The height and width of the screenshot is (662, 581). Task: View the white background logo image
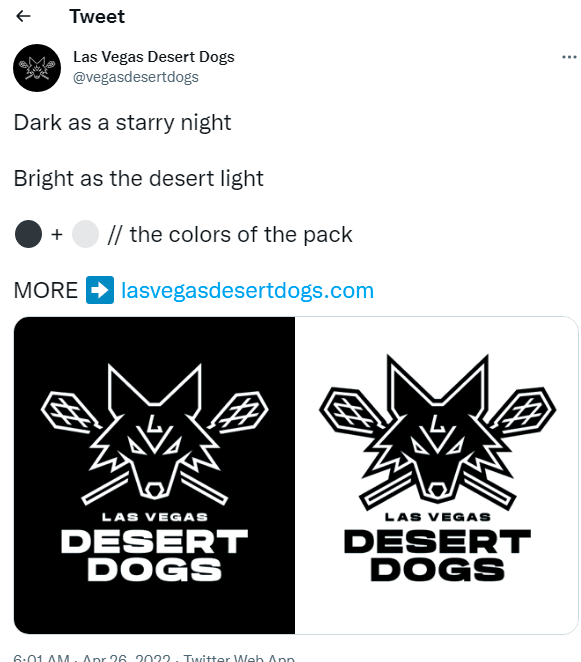click(437, 475)
